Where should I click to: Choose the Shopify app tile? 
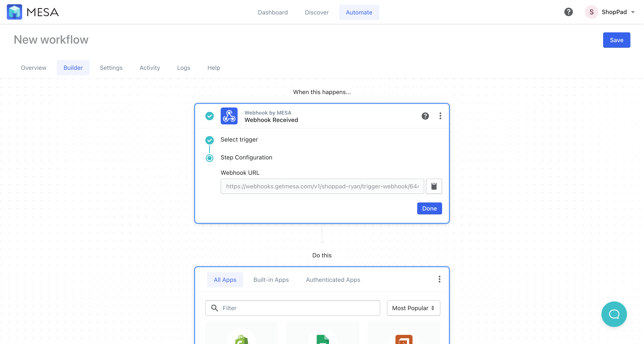pos(241,333)
